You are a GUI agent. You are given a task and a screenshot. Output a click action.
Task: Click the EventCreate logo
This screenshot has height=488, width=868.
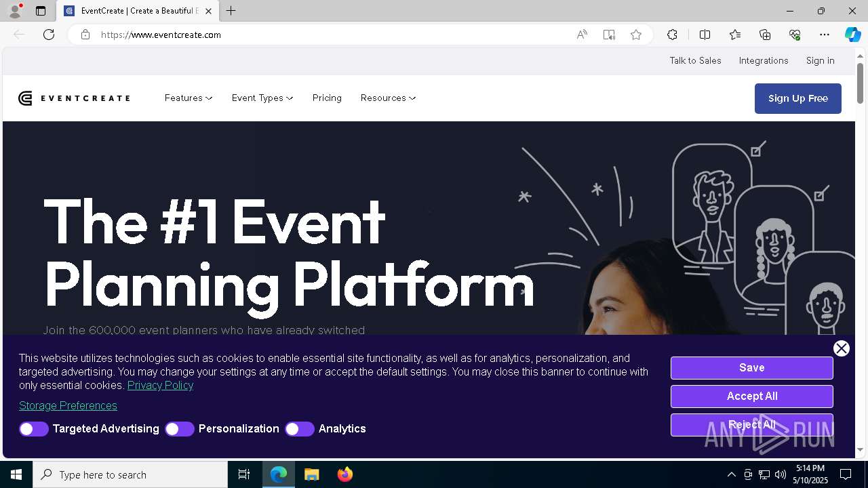click(x=74, y=98)
